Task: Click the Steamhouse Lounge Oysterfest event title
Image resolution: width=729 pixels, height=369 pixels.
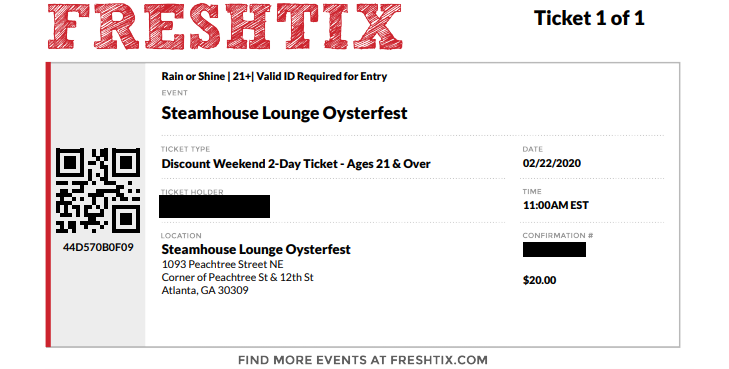Action: pos(285,113)
